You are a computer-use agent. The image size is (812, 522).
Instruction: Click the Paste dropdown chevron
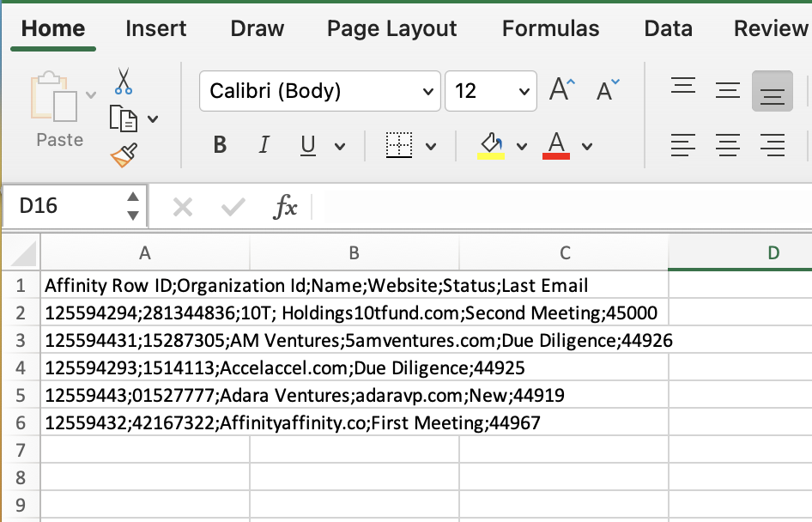(91, 94)
